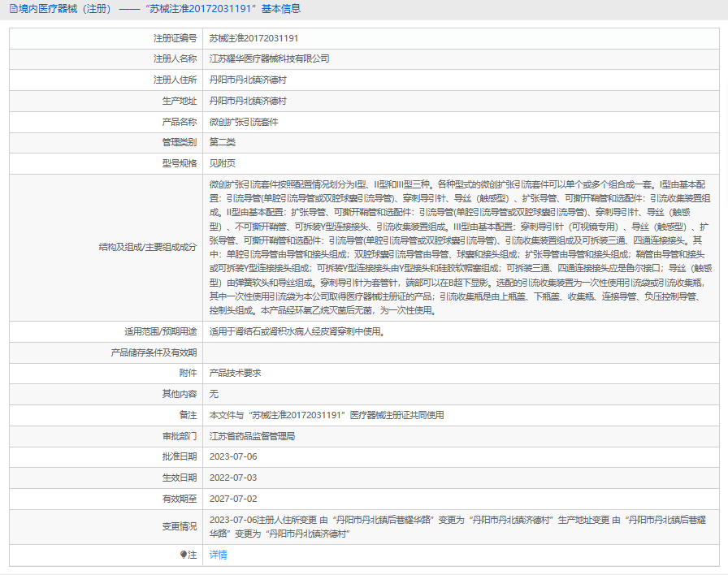The image size is (728, 575).
Task: Click the 生产地址 label
Action: point(180,101)
